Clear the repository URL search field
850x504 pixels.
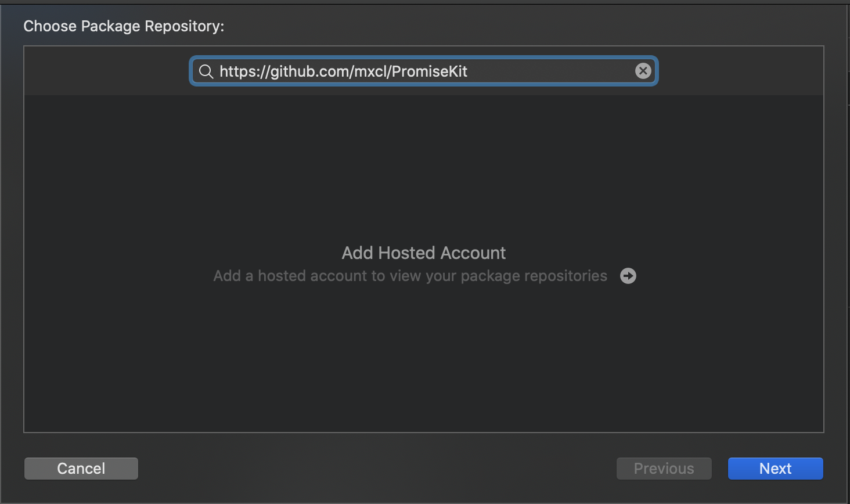(x=643, y=71)
